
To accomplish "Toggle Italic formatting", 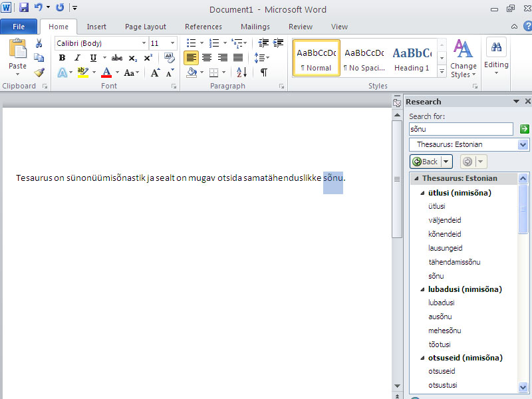I will point(77,58).
